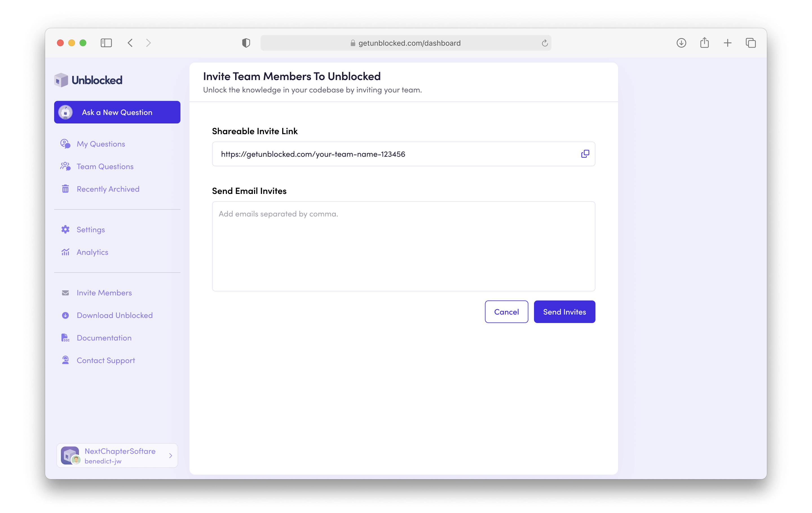This screenshot has width=812, height=513.
Task: Toggle the Safari sidebar panel
Action: [106, 43]
